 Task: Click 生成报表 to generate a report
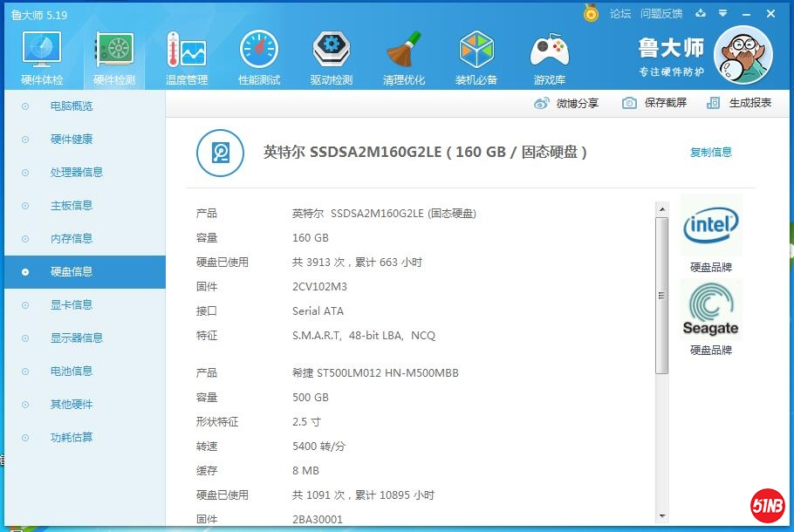[739, 103]
